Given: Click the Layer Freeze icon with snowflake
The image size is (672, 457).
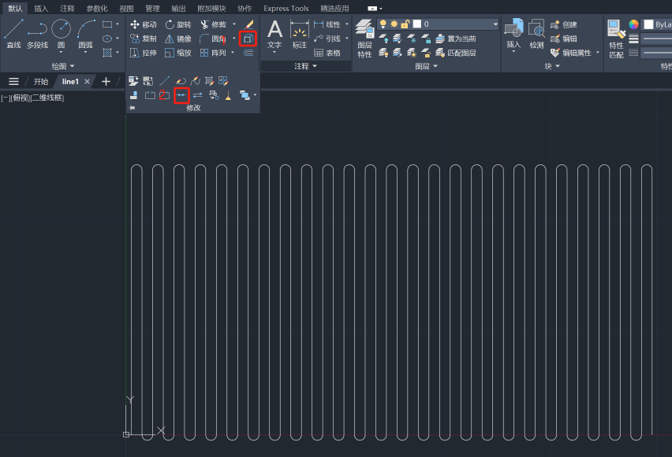Looking at the screenshot, I should (x=411, y=39).
